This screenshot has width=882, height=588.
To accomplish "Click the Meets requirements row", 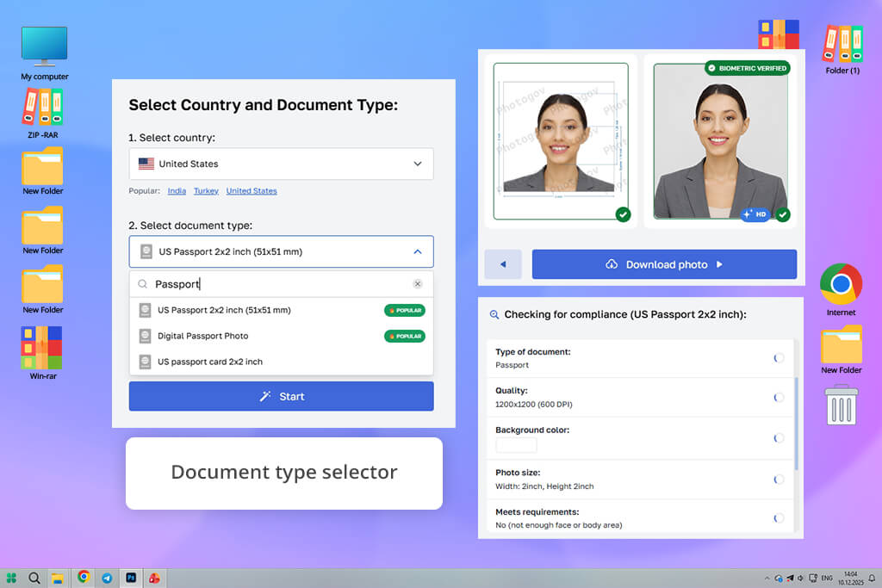I will click(x=640, y=517).
